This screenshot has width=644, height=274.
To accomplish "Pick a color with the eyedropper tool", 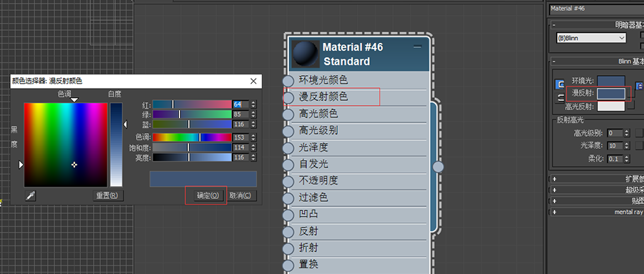I will pyautogui.click(x=30, y=196).
